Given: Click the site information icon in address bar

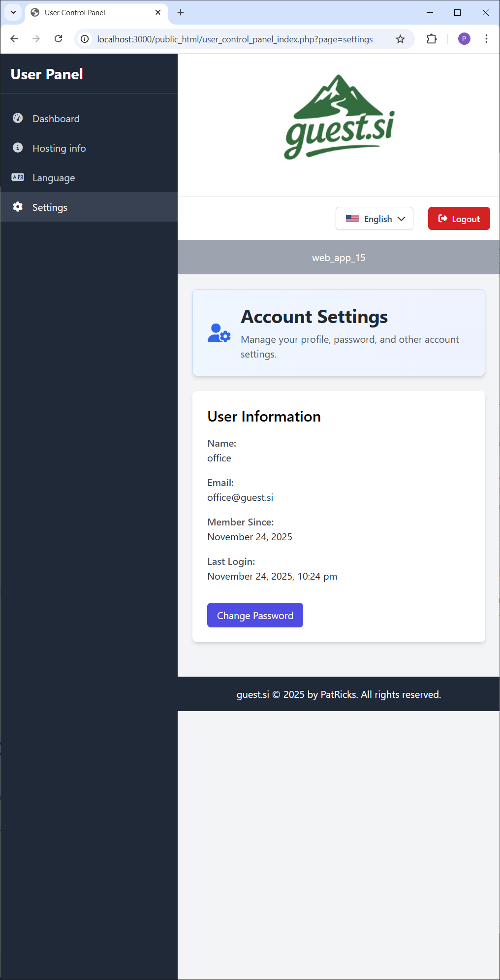Looking at the screenshot, I should point(85,39).
